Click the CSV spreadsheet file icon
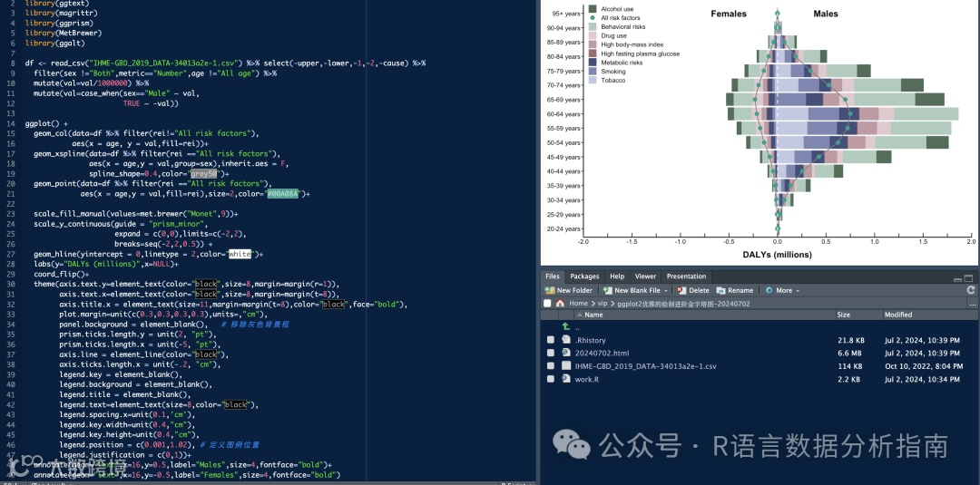The width and height of the screenshot is (980, 485). pyautogui.click(x=566, y=365)
